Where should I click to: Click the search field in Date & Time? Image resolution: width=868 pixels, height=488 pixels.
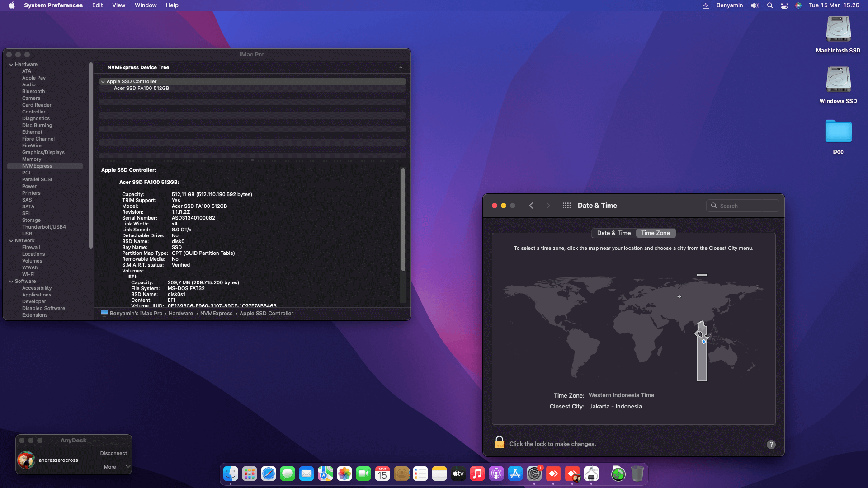coord(743,206)
